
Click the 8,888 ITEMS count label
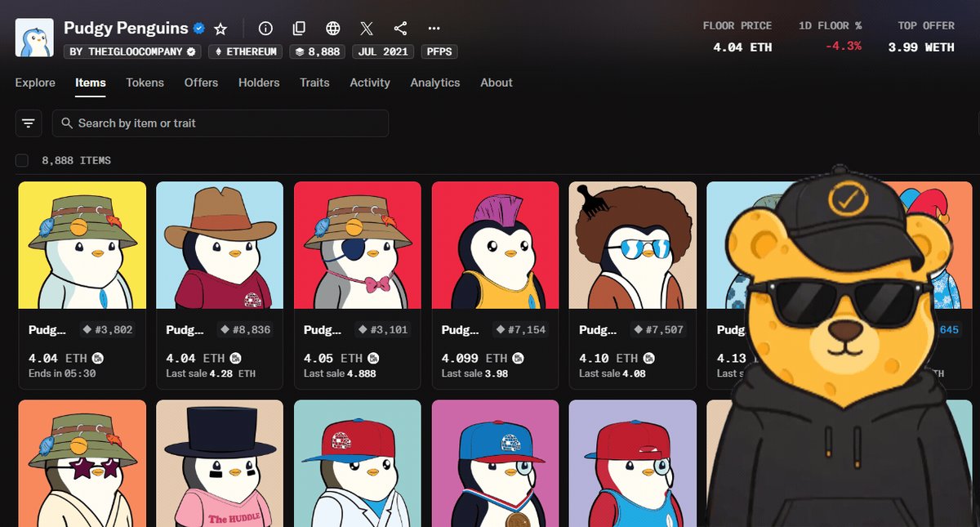(x=76, y=160)
